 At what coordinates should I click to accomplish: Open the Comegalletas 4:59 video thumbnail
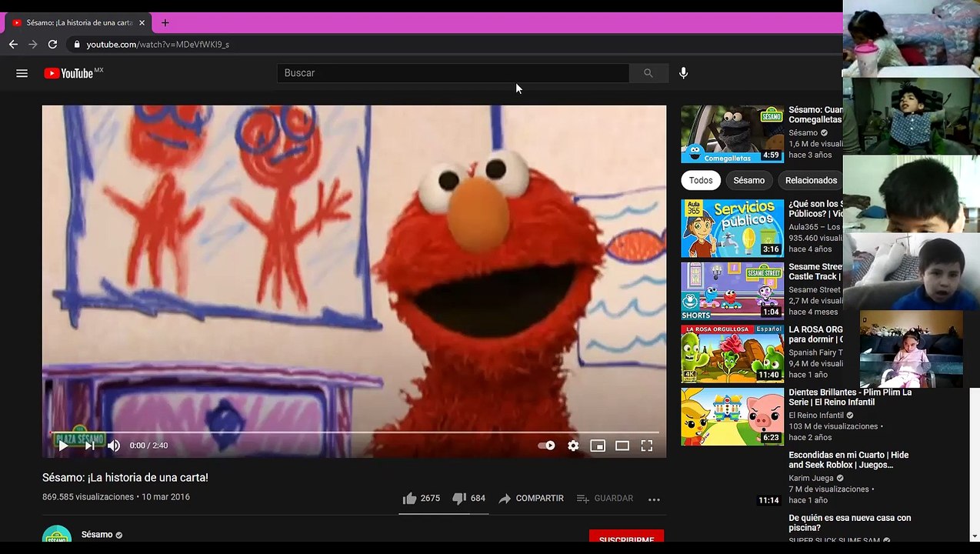click(x=732, y=134)
